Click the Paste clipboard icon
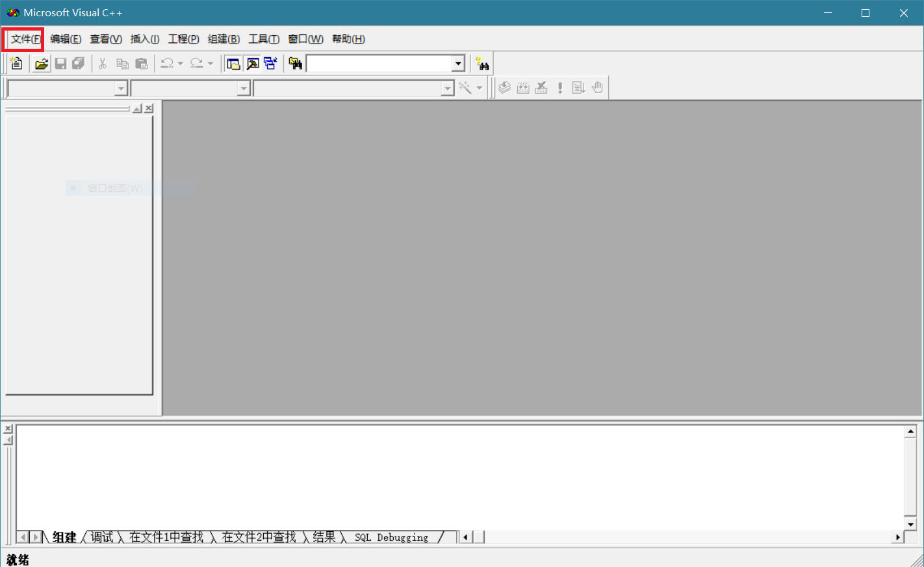 point(141,63)
